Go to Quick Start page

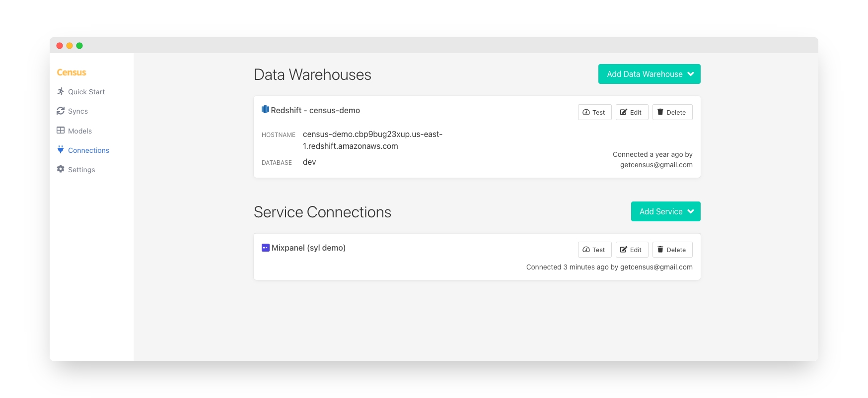click(x=86, y=92)
